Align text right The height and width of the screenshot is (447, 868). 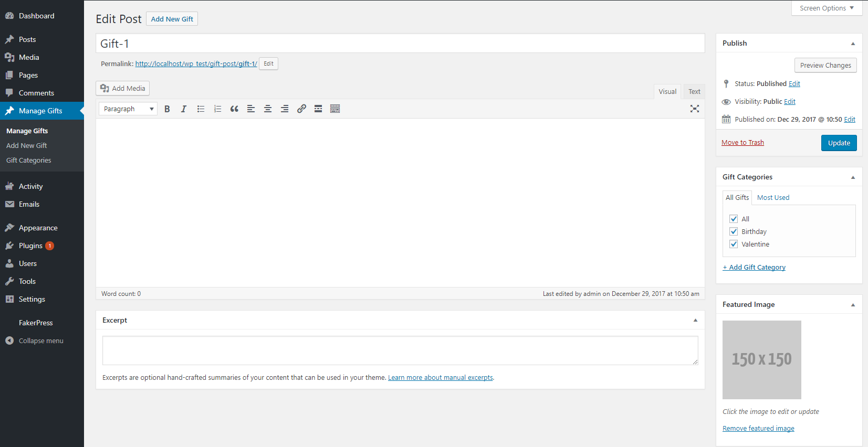(x=285, y=109)
